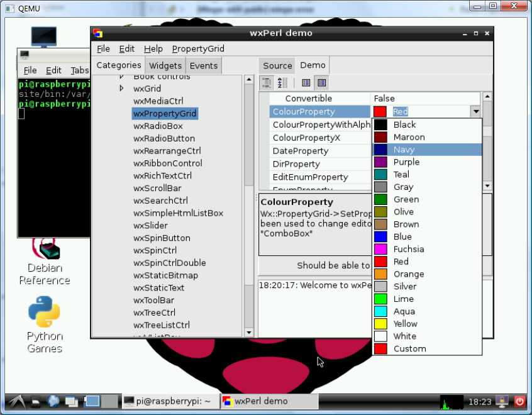532x415 pixels.
Task: Launch the web browser from taskbar
Action: tap(53, 401)
